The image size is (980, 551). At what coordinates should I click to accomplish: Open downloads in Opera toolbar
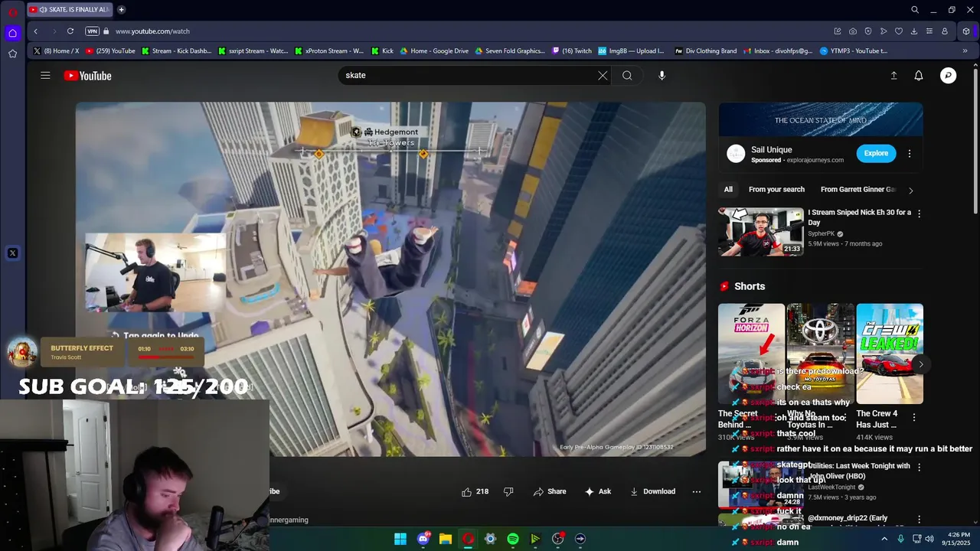(914, 31)
